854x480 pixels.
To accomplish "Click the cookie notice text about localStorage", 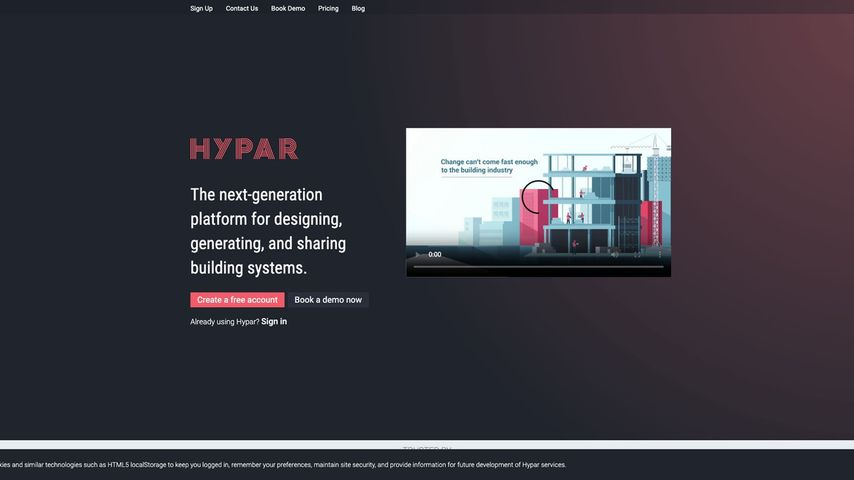I will (283, 465).
